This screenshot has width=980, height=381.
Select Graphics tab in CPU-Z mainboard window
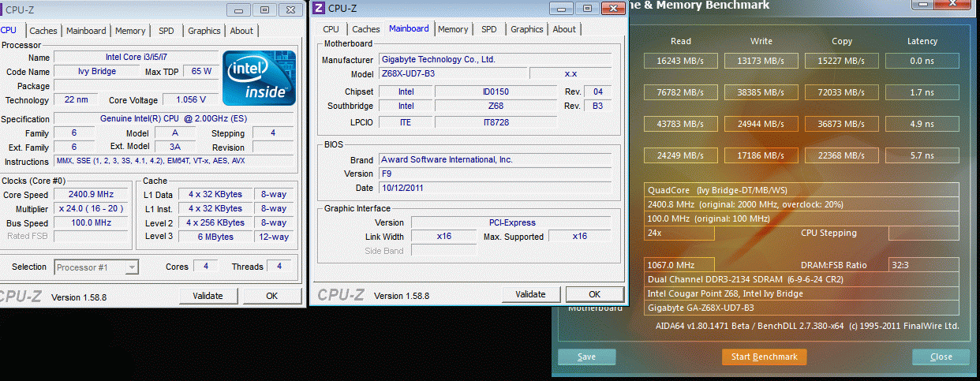point(527,29)
